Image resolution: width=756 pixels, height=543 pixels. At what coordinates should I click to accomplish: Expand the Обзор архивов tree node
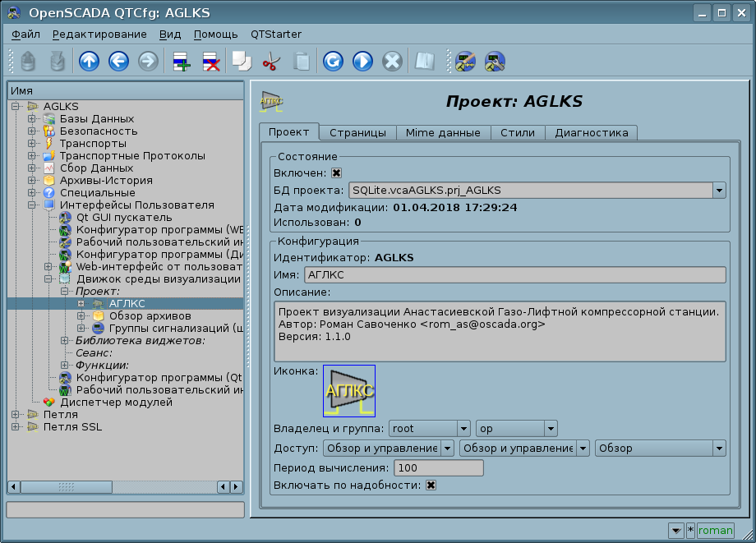81,316
